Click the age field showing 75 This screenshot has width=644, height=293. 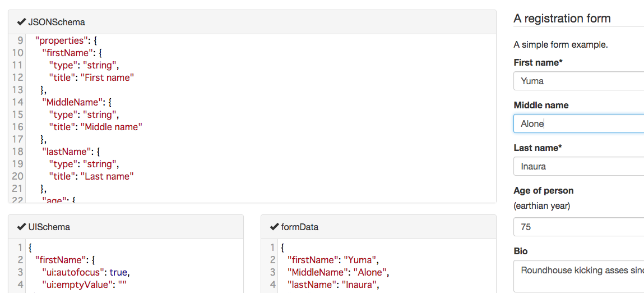[x=578, y=227]
